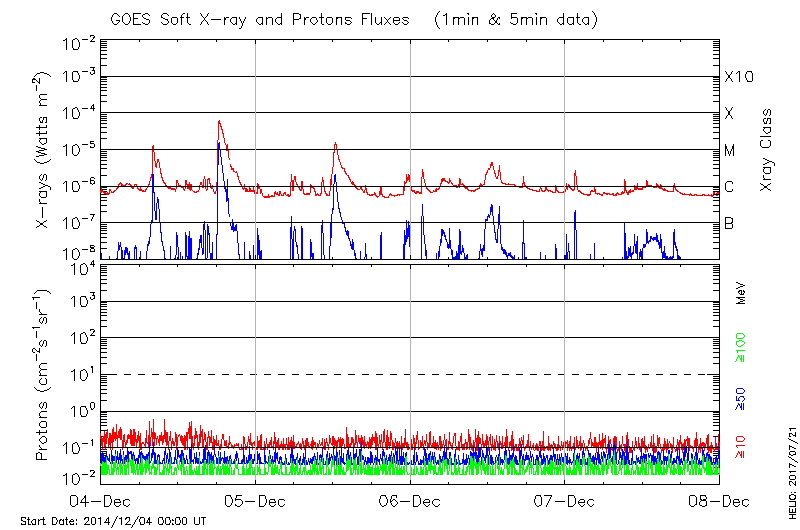Viewport: 800px width, 530px height.
Task: Click the green ≥100 MeV legend label
Action: (x=741, y=347)
